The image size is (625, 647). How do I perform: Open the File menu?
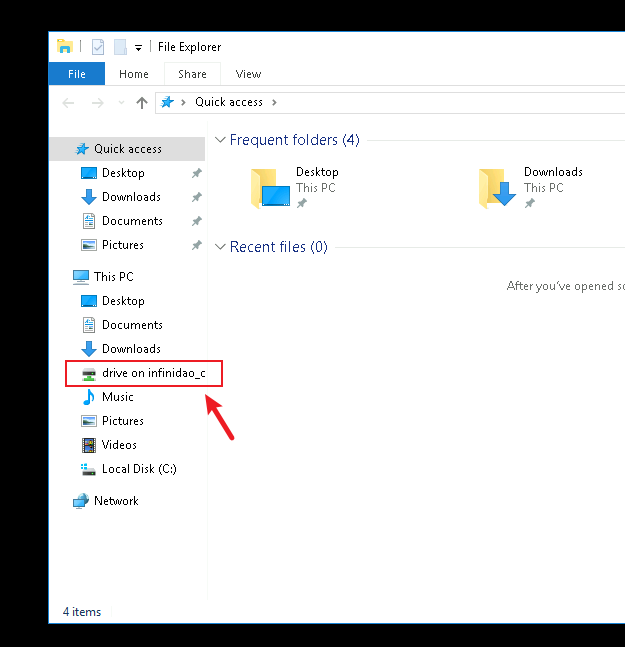click(76, 74)
